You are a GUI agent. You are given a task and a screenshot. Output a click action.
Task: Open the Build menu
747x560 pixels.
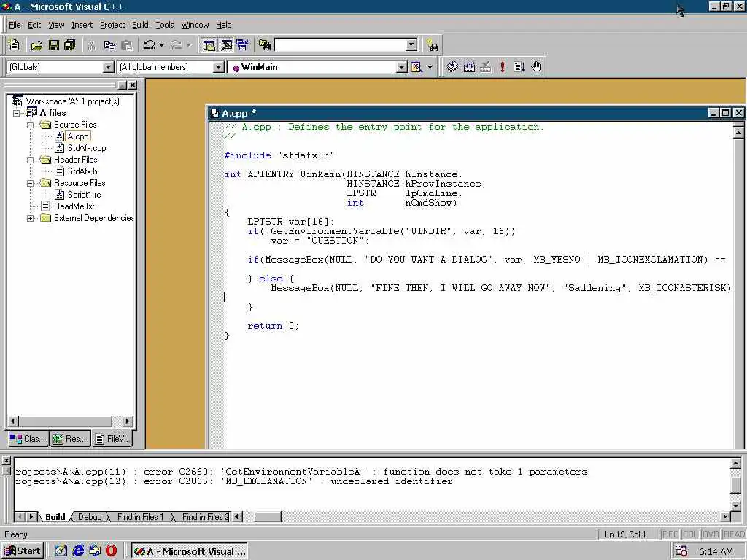[x=140, y=25]
